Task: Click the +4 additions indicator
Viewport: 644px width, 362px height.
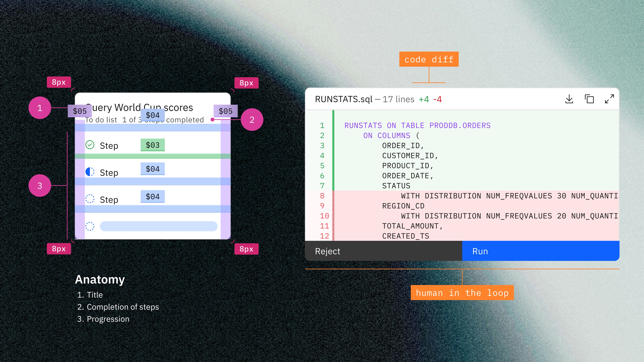Action: 424,99
